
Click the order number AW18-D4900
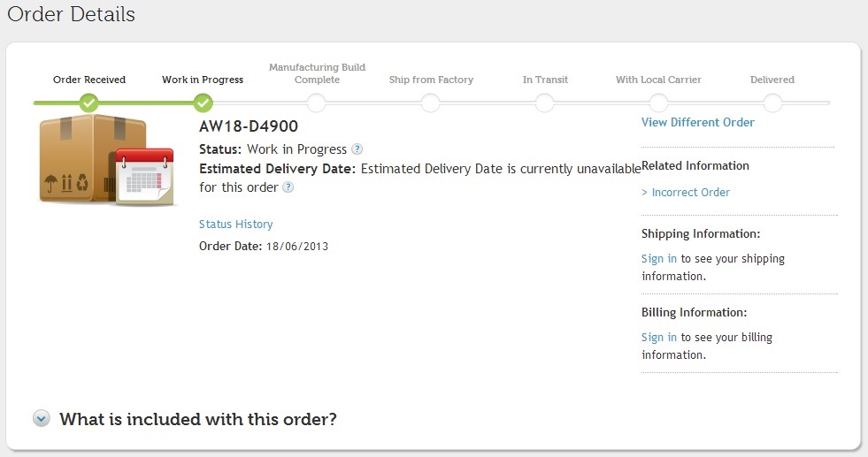248,126
